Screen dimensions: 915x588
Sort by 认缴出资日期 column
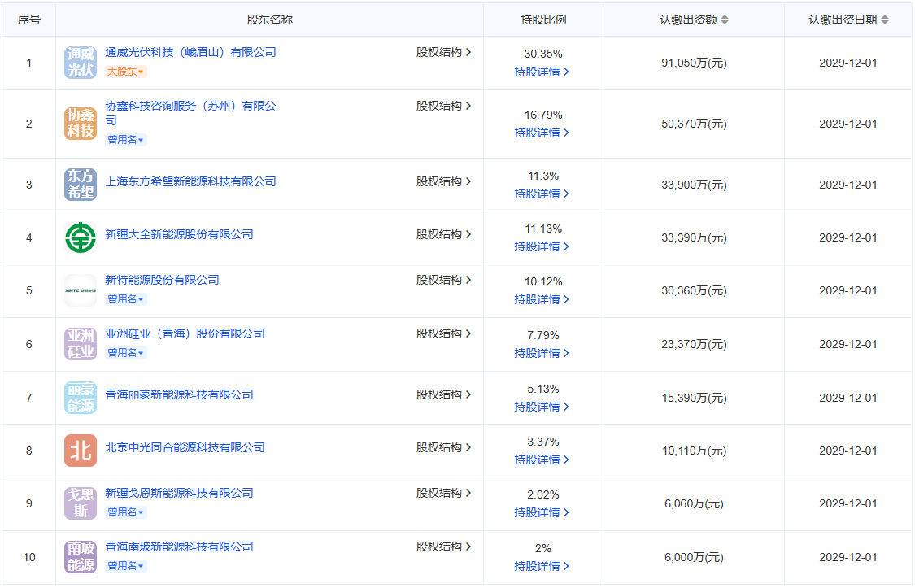coord(885,20)
